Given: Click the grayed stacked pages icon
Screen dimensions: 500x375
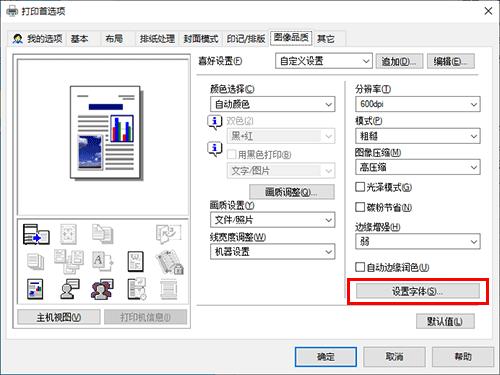Looking at the screenshot, I should (35, 261).
